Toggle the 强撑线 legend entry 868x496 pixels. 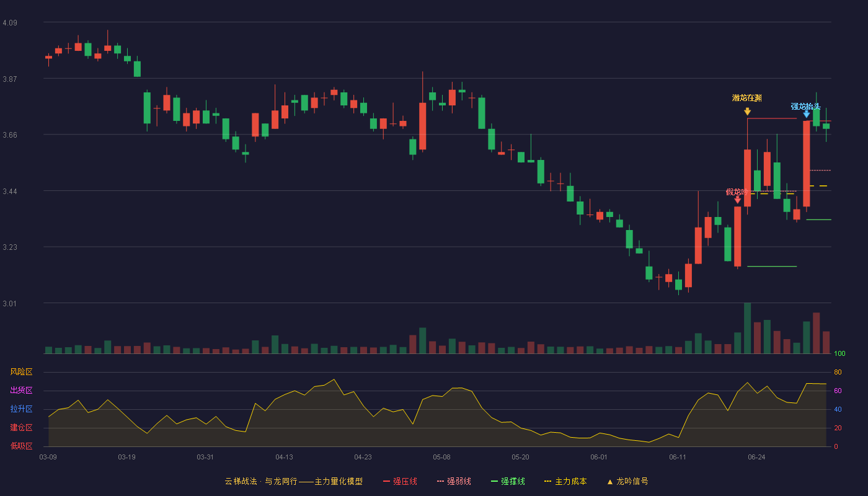pyautogui.click(x=508, y=481)
